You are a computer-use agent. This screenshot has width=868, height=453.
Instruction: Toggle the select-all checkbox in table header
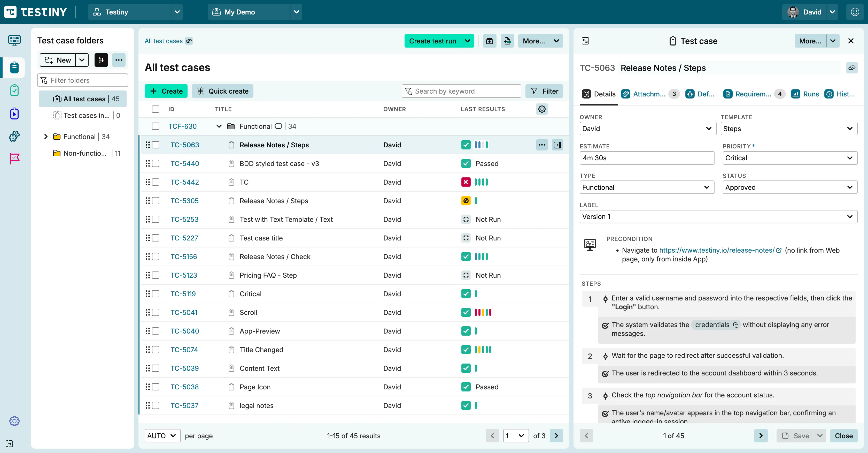click(155, 109)
